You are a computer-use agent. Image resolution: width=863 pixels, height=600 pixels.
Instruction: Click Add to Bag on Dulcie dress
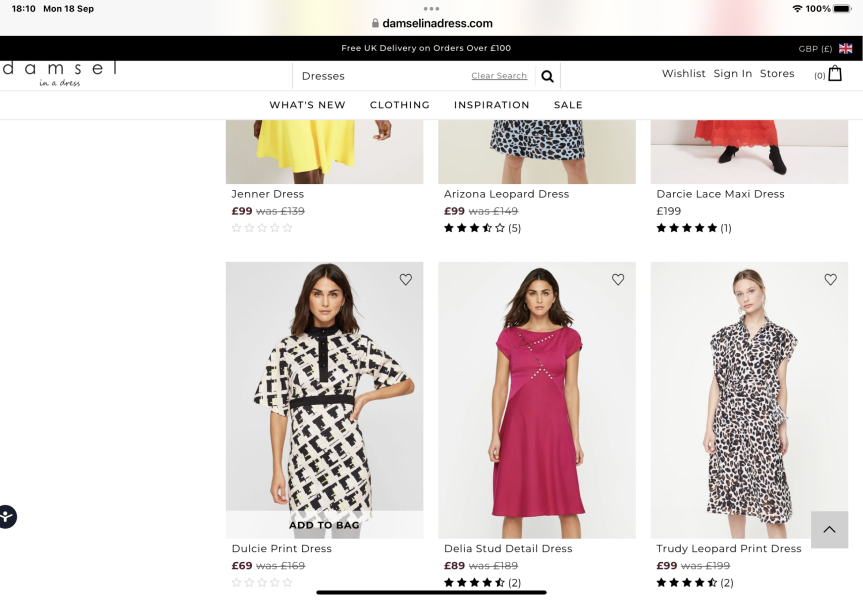[324, 525]
